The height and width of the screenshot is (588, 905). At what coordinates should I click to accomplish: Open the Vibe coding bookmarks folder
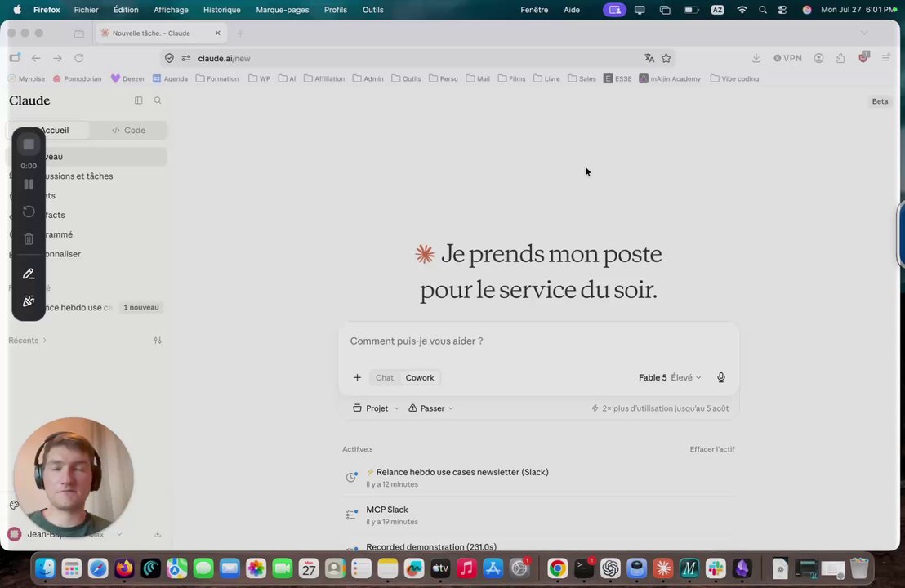coord(734,78)
